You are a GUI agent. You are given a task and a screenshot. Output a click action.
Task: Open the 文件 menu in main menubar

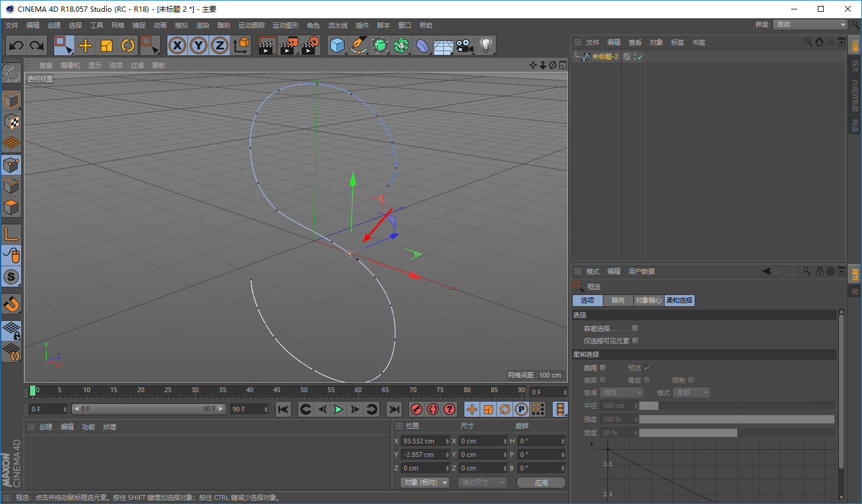12,25
